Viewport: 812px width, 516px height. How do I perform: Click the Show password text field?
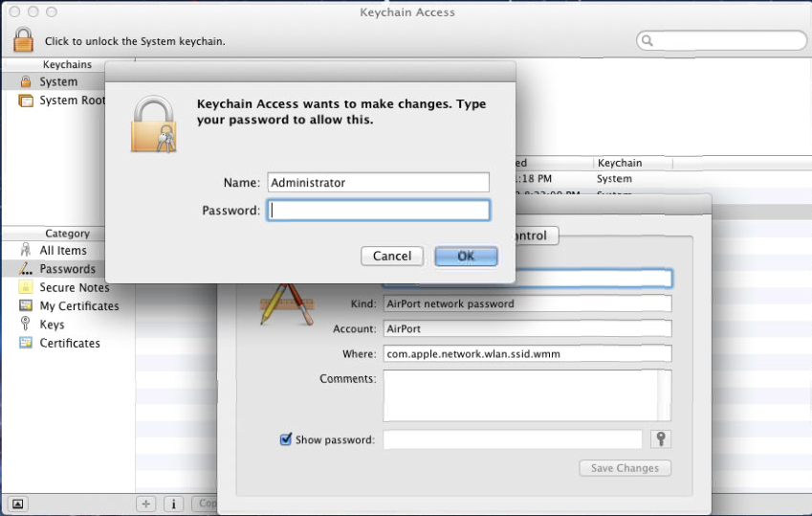point(513,439)
